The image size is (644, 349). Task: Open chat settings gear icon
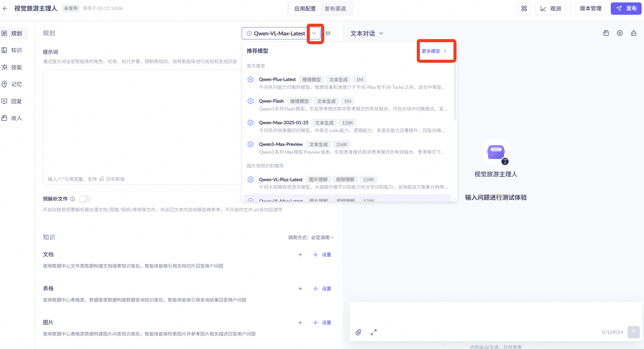[x=620, y=33]
